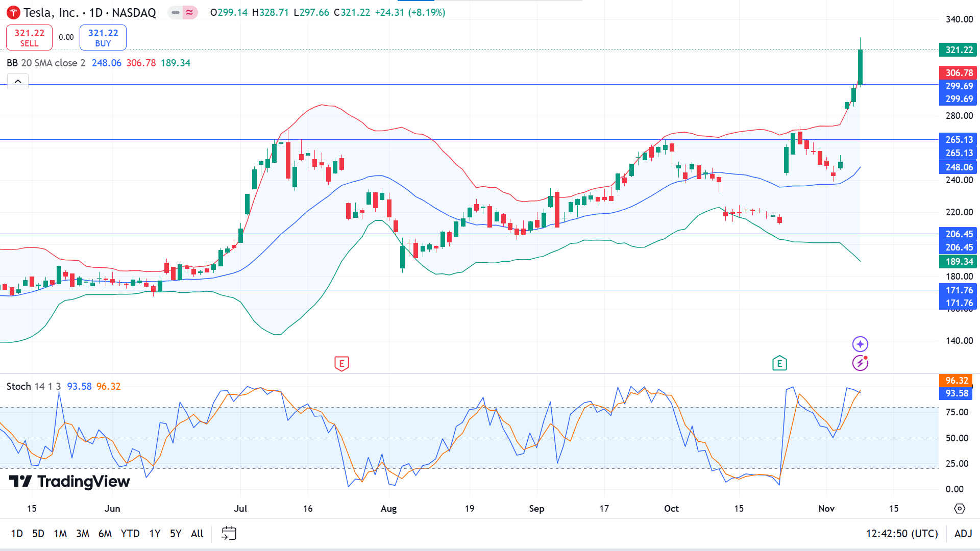Click the Stoch 14 1 3 legend
Viewport: 980px width, 551px height.
click(x=34, y=386)
